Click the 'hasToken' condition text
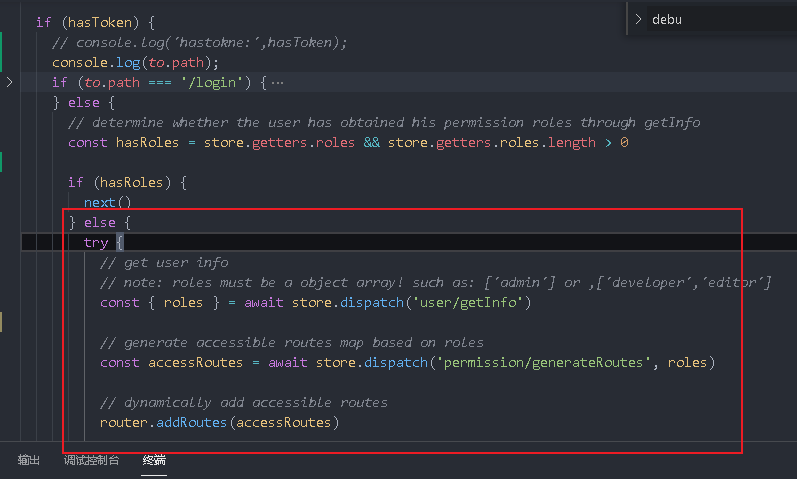 tap(100, 22)
